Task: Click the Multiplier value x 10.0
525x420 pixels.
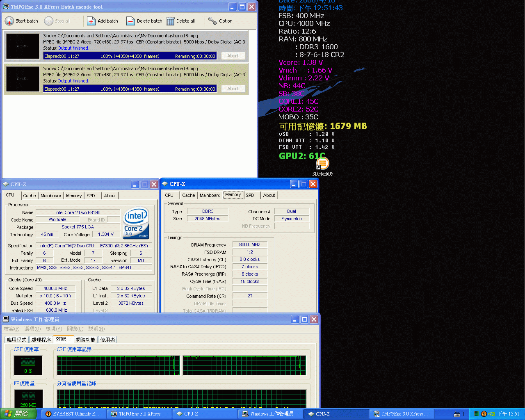Action: click(55, 296)
